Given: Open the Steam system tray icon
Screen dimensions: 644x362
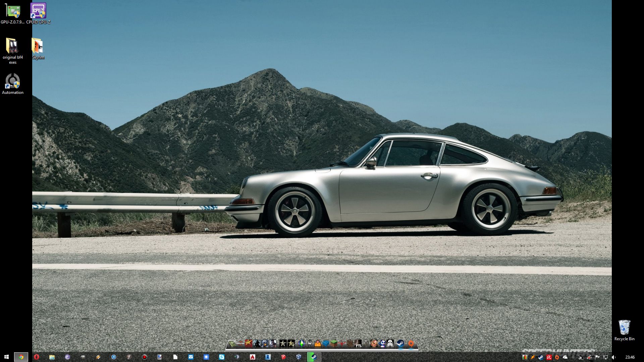Looking at the screenshot, I should [541, 357].
